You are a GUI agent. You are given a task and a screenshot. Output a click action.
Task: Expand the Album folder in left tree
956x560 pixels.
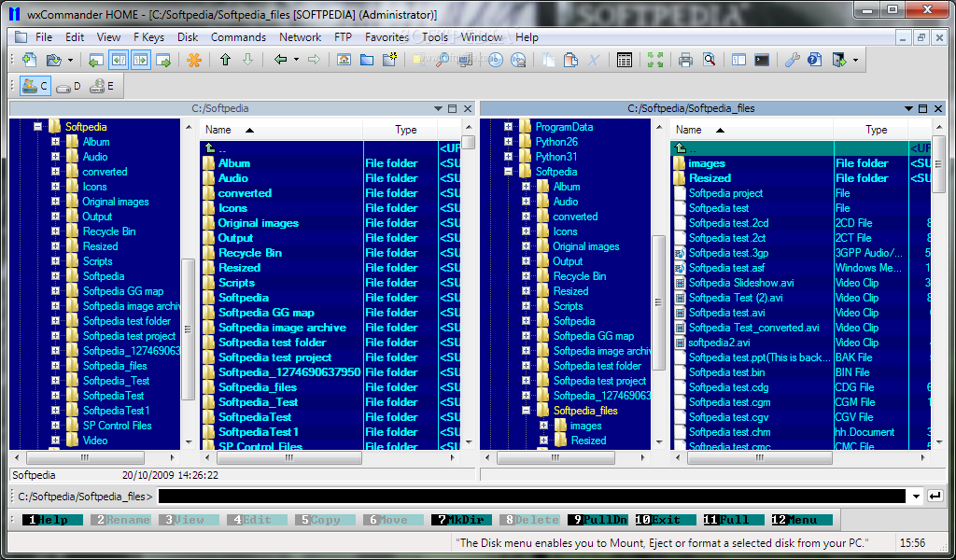tap(55, 141)
